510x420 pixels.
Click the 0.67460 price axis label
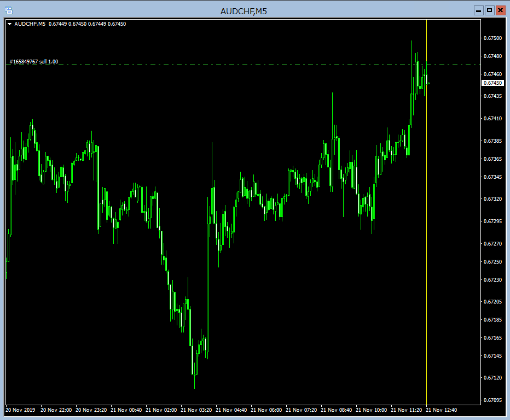point(492,74)
